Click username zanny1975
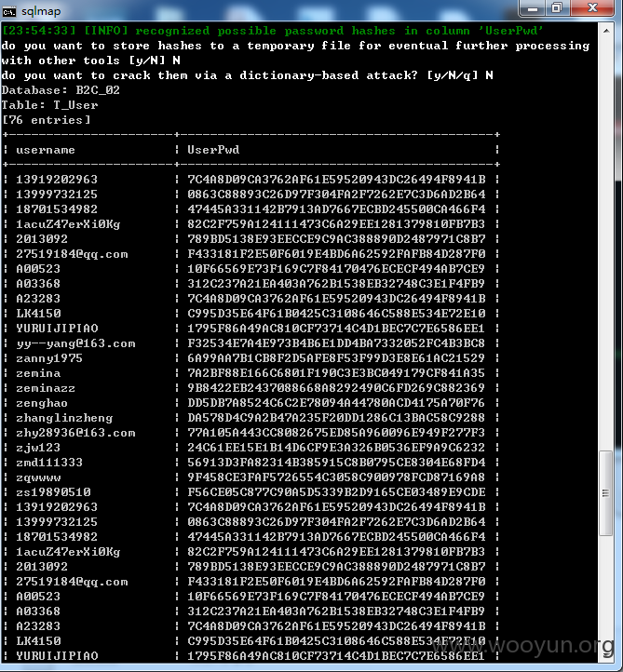 click(x=49, y=358)
